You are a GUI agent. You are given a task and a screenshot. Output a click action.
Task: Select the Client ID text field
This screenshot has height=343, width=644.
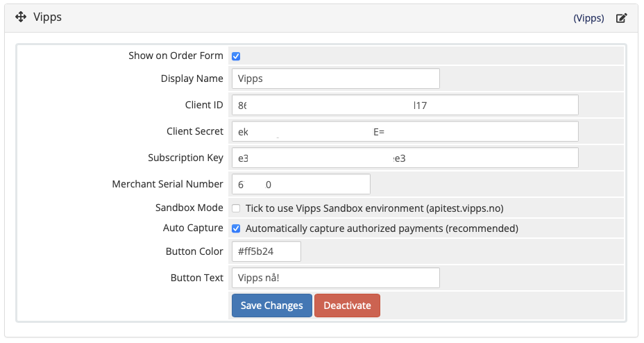[405, 105]
